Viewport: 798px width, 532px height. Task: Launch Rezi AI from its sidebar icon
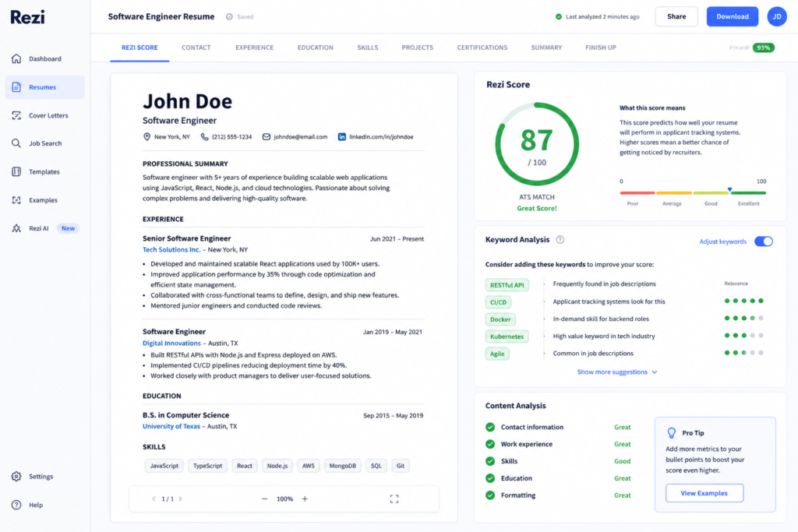pyautogui.click(x=16, y=228)
